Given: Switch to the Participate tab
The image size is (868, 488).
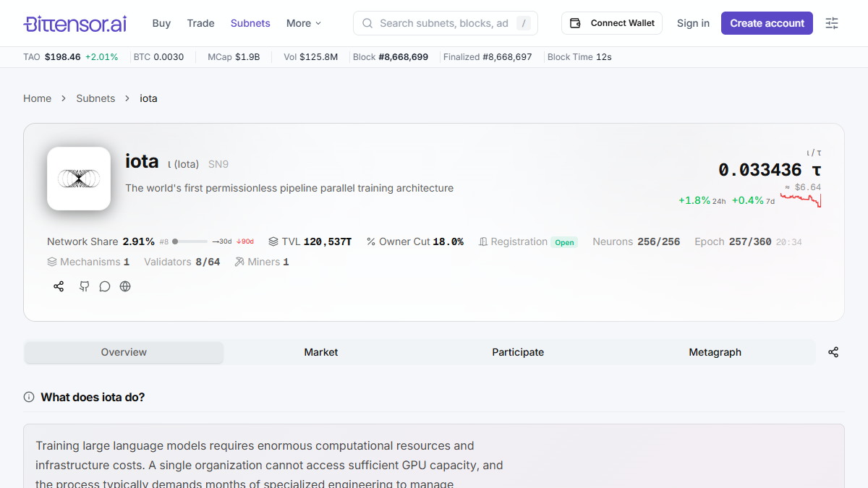Looking at the screenshot, I should 518,352.
